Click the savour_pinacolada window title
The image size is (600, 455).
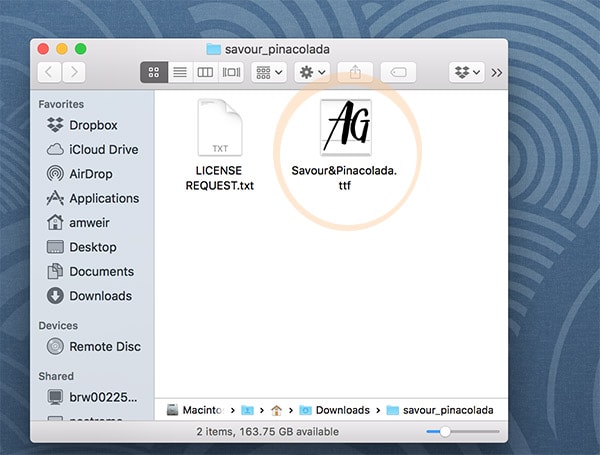277,49
